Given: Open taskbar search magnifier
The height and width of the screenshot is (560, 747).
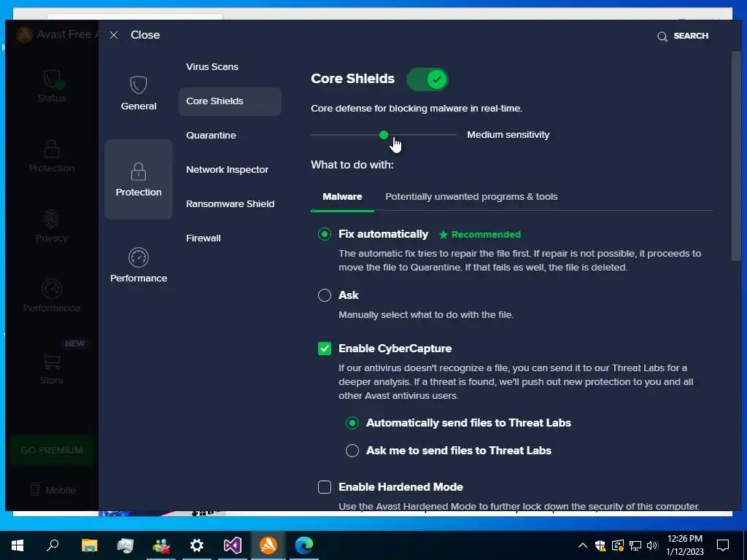Looking at the screenshot, I should [53, 545].
